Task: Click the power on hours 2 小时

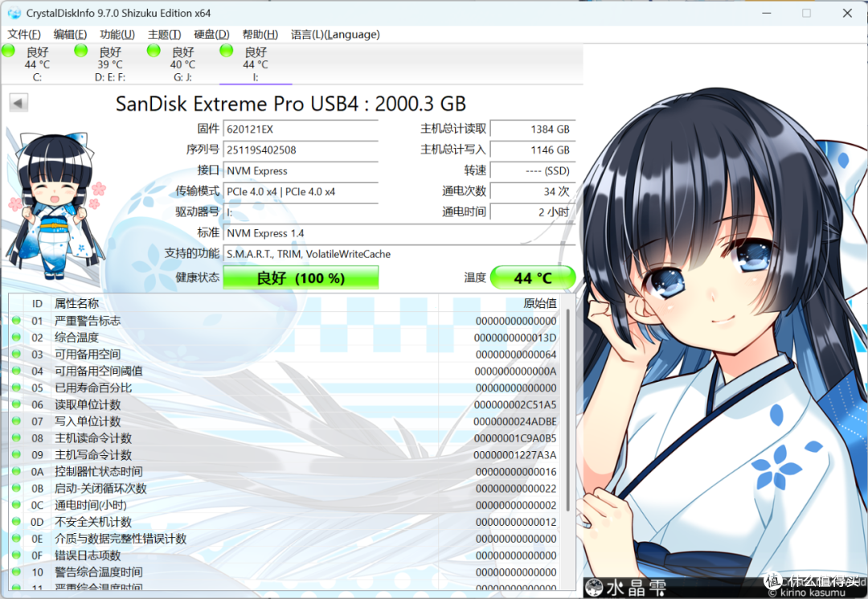Action: click(533, 212)
